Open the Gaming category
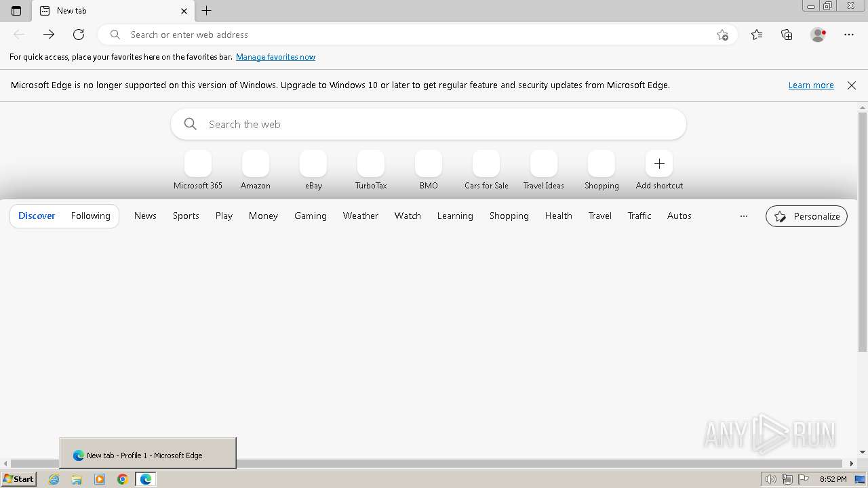 coord(311,216)
